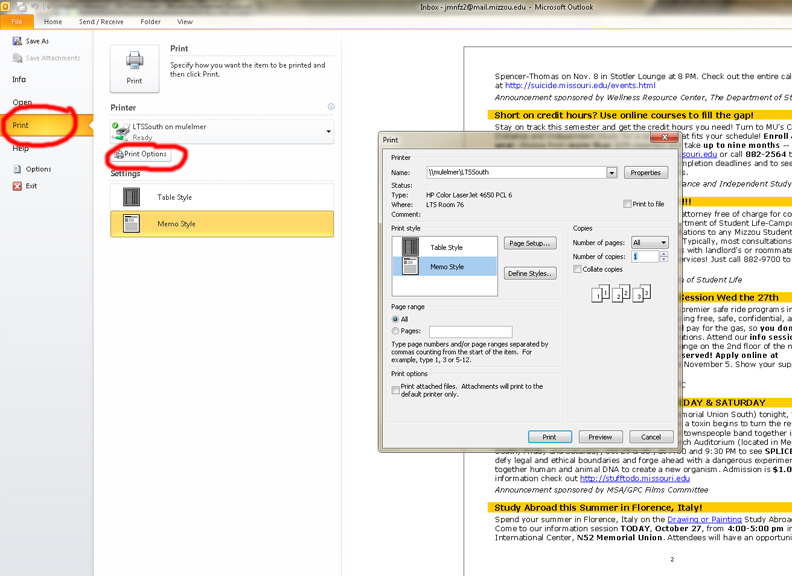Click the Options icon in backstage menu
The height and width of the screenshot is (576, 792).
(17, 169)
